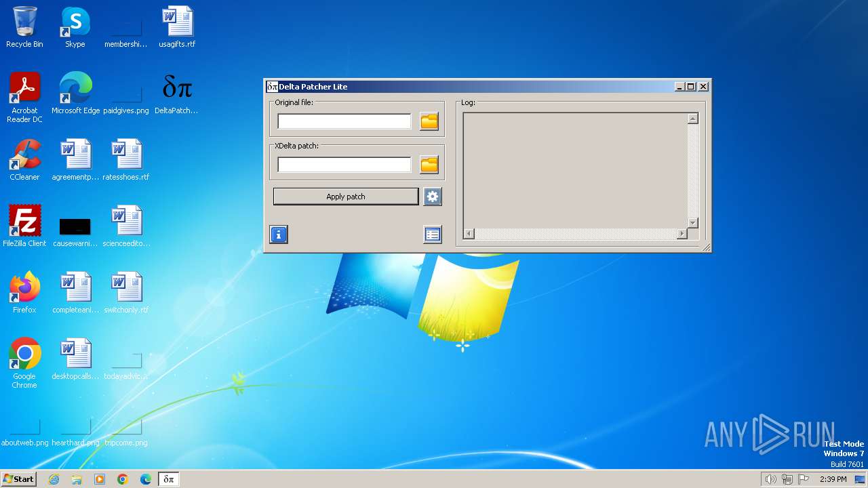868x488 pixels.
Task: Browse for the original file
Action: tap(429, 121)
